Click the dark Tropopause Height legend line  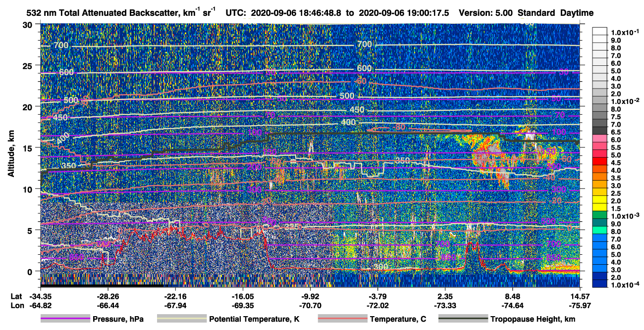click(463, 319)
